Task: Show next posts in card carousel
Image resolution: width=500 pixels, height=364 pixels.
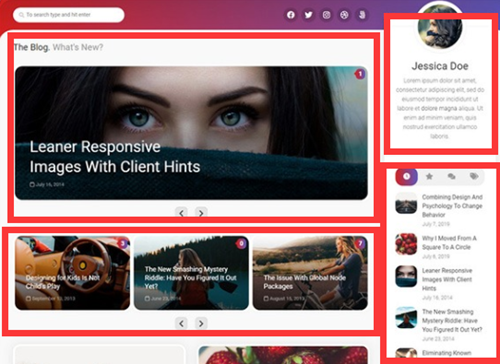Action: [x=201, y=323]
